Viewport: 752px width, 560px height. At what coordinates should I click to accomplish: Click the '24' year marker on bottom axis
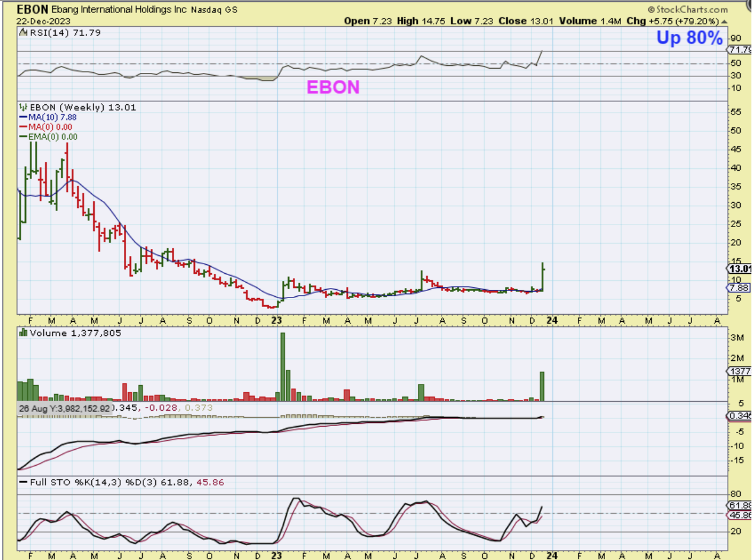(552, 555)
